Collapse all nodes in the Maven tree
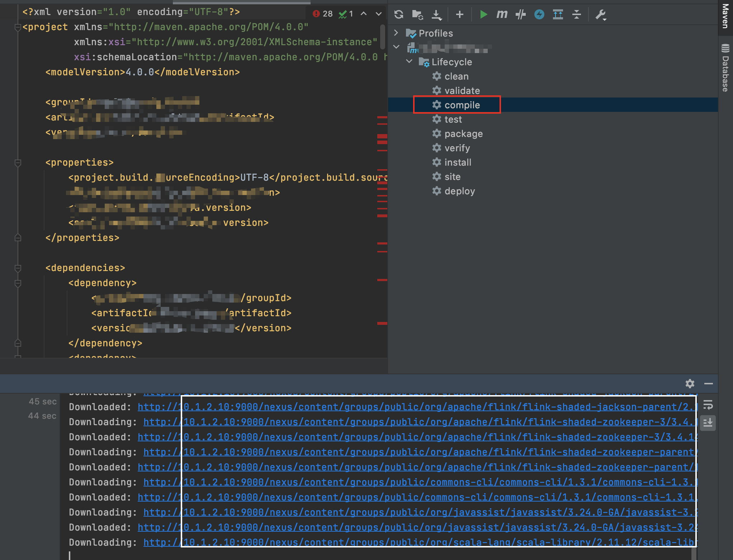Image resolution: width=733 pixels, height=560 pixels. coord(576,14)
